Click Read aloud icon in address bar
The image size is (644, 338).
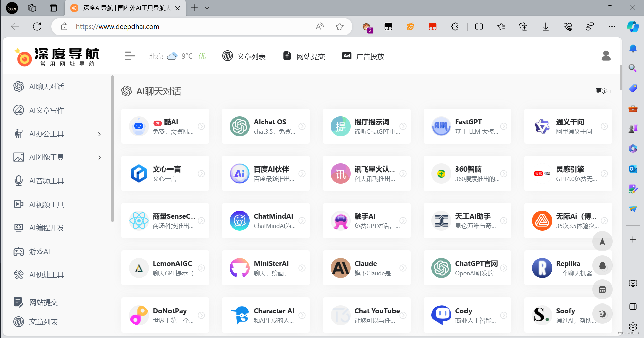(319, 27)
